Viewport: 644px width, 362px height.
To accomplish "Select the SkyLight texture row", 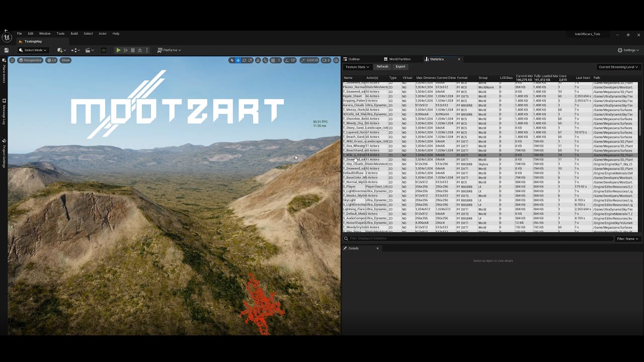I will (490, 200).
